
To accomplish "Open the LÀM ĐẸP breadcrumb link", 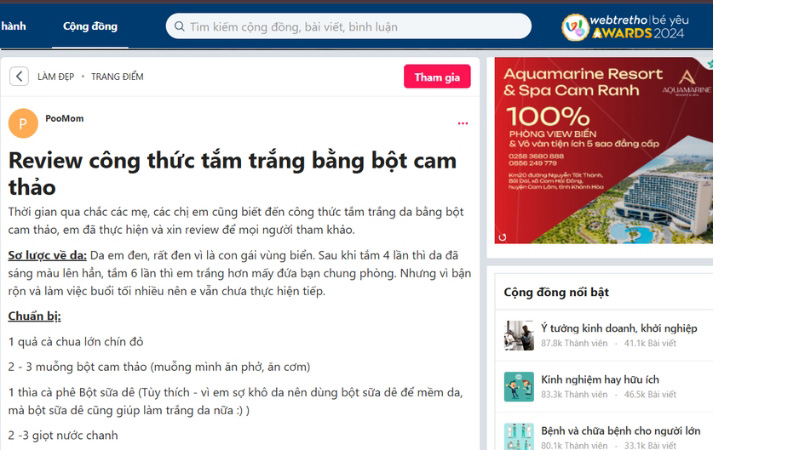I will pyautogui.click(x=56, y=77).
